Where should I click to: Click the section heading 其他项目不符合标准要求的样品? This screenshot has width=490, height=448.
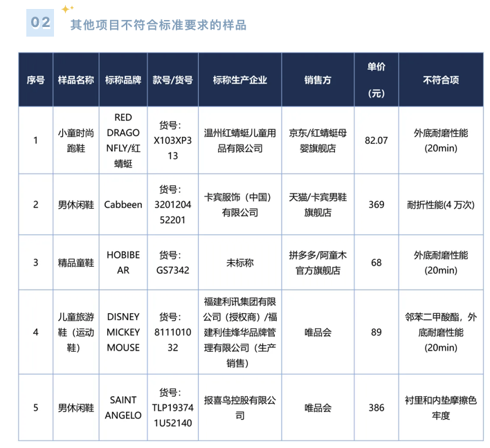point(158,25)
